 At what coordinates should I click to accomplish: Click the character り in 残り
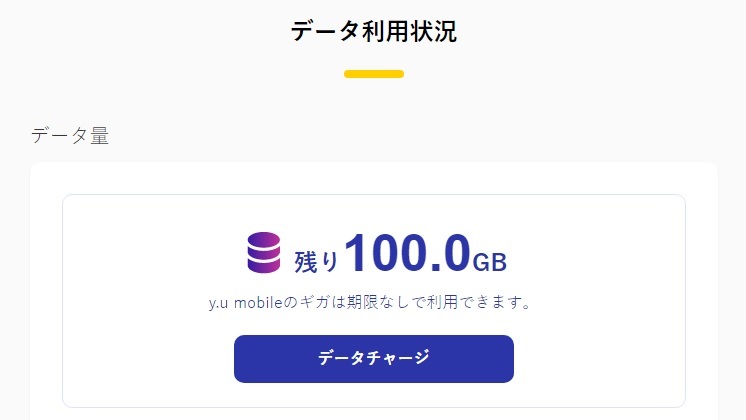[x=329, y=262]
